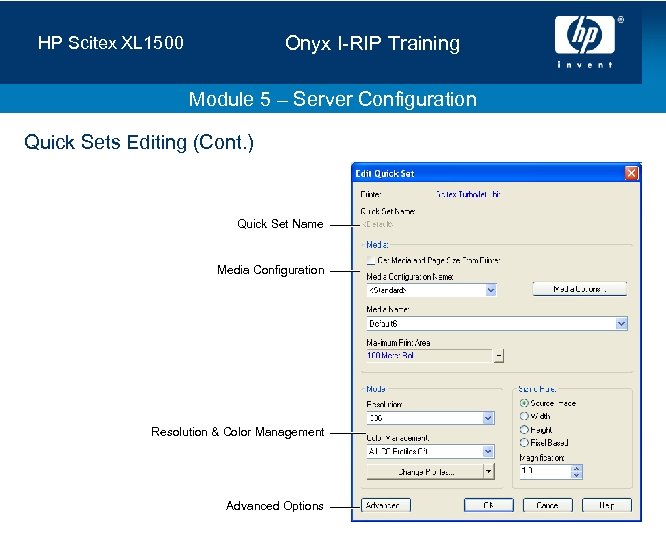
Task: Open the Change Profiles arrow menu
Action: pyautogui.click(x=489, y=471)
